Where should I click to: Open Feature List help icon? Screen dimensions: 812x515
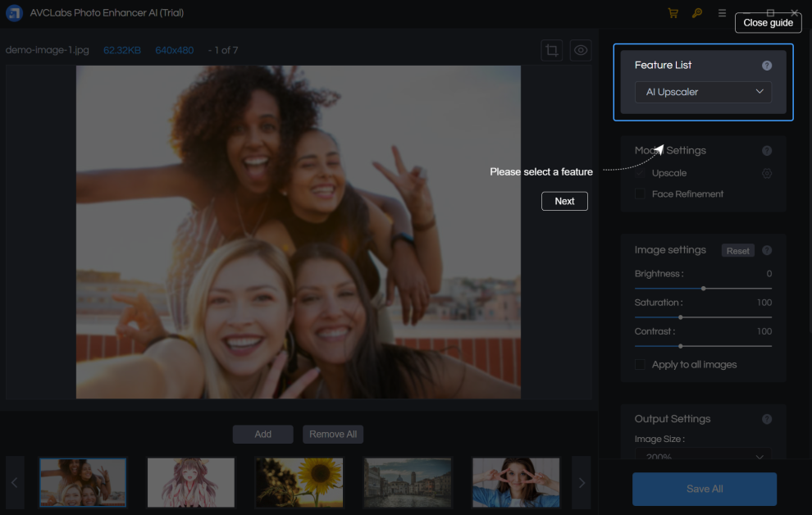point(767,66)
